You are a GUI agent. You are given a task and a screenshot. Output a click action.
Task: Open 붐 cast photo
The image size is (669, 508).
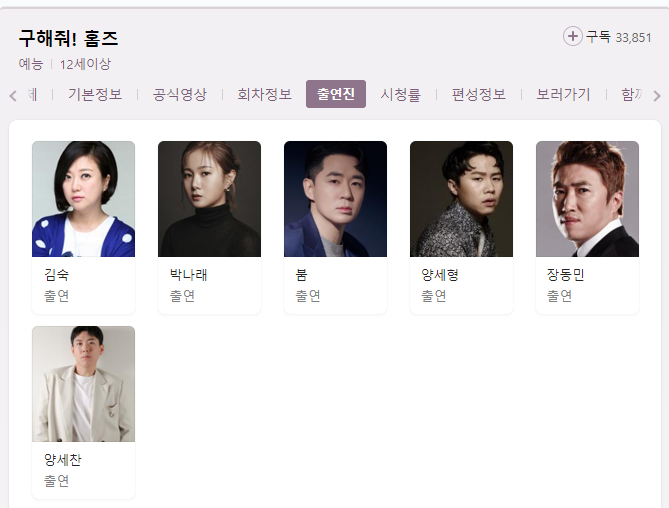pyautogui.click(x=335, y=199)
